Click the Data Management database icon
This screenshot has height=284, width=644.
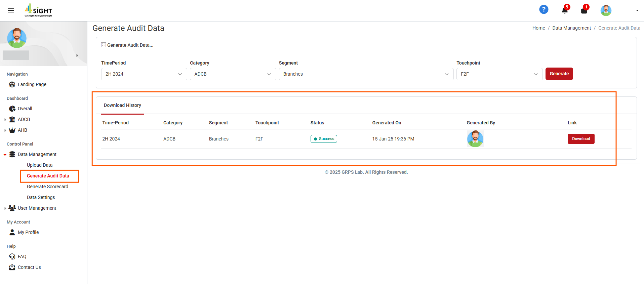click(x=12, y=154)
